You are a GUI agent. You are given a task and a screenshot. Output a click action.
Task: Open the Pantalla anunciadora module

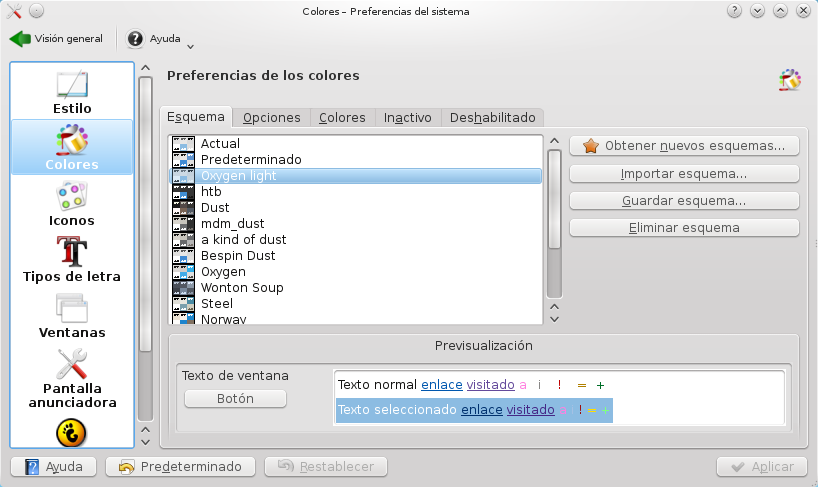tap(72, 379)
